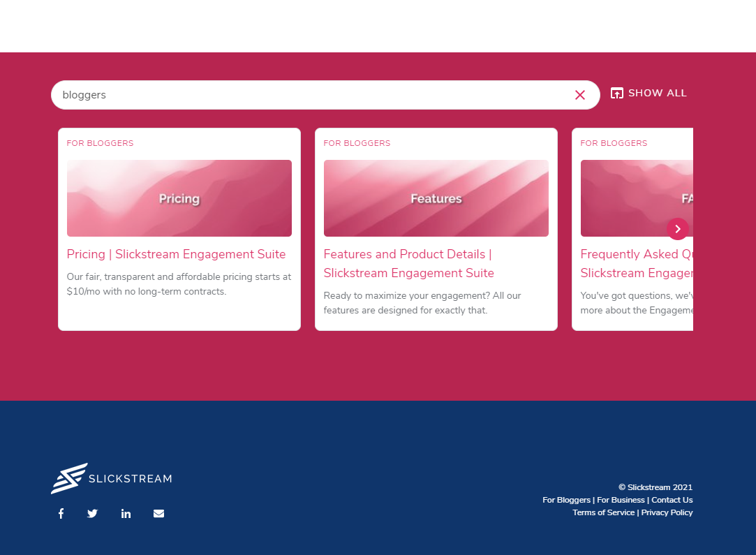Open the Twitter icon in the footer
This screenshot has width=756, height=555.
tap(92, 514)
